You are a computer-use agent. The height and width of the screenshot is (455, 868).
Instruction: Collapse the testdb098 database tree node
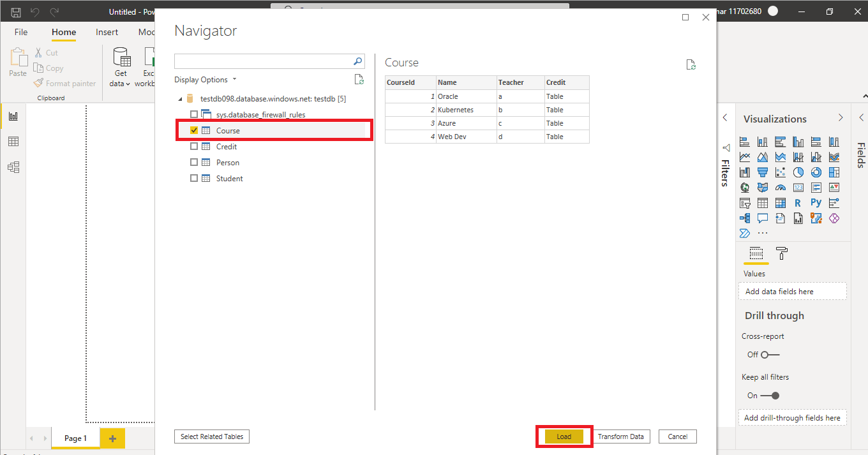click(181, 98)
